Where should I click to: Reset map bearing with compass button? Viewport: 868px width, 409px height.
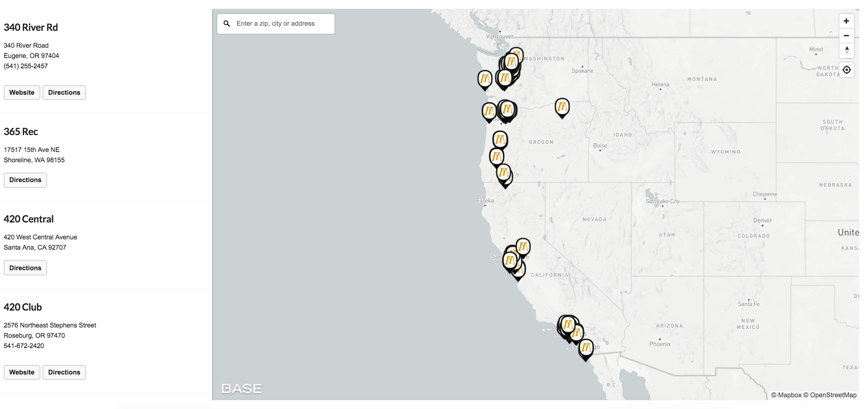click(846, 50)
